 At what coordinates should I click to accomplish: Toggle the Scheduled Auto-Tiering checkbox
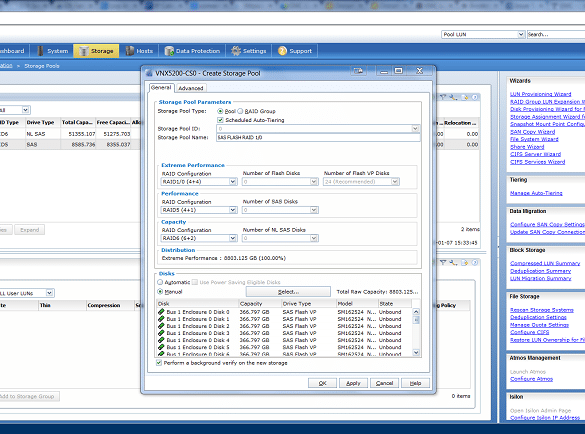[x=220, y=120]
